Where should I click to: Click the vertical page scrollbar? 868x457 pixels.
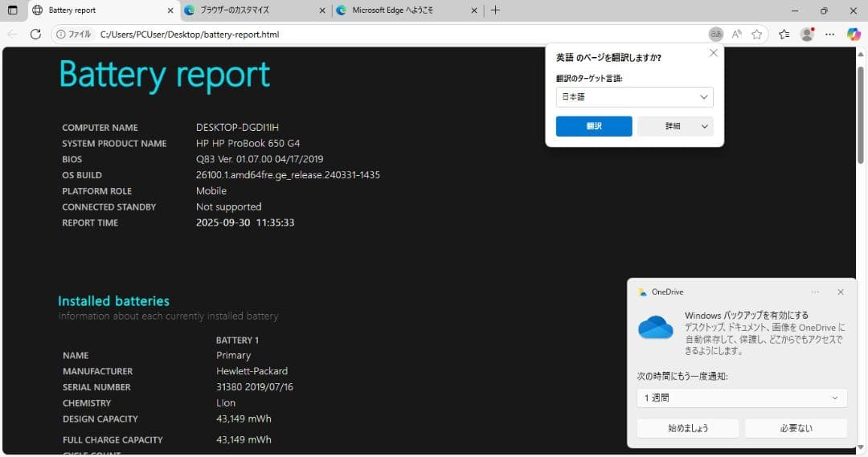861,115
